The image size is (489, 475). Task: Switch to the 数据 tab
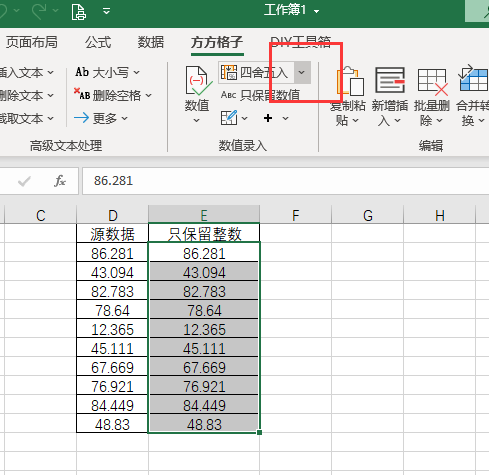coord(151,43)
